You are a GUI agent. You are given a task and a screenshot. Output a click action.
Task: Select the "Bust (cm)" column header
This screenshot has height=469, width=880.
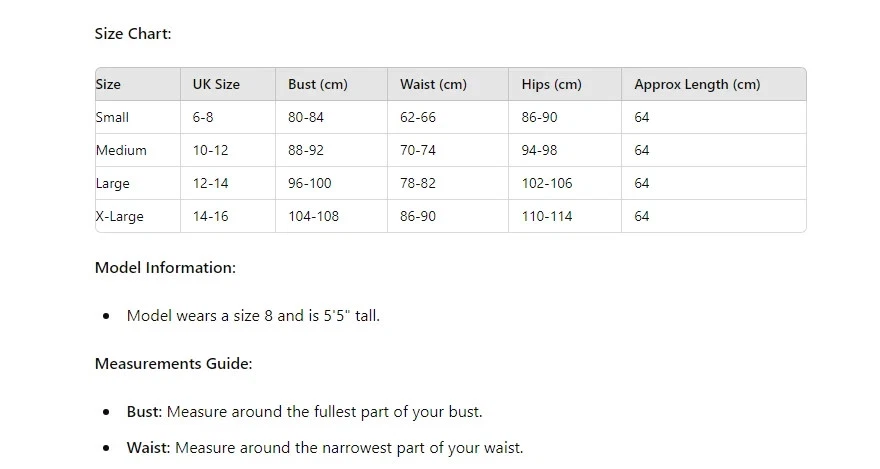[317, 85]
